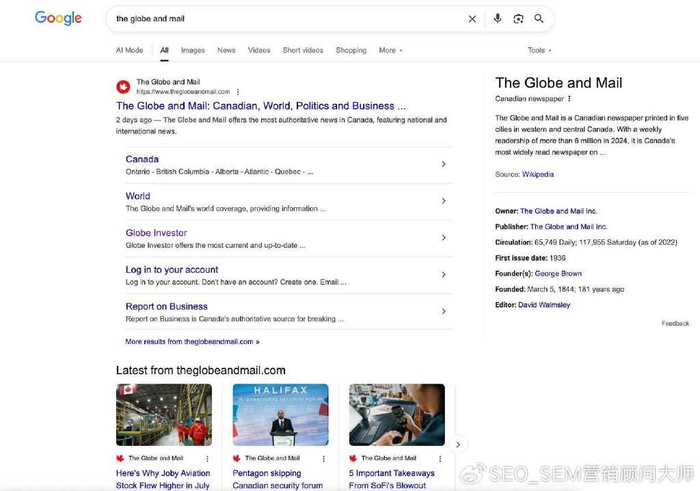This screenshot has height=491, width=700.
Task: Click the www.theglobeandmail.com URL text
Action: (x=183, y=92)
